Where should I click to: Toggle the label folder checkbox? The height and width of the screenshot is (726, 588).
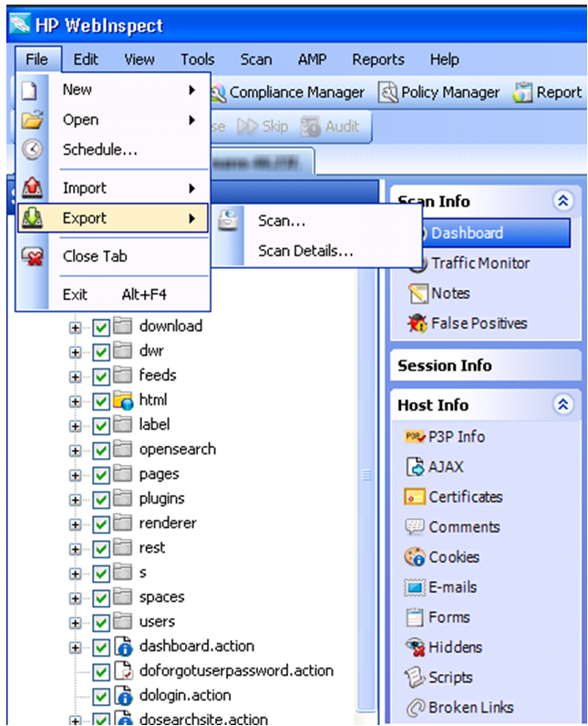tap(101, 426)
